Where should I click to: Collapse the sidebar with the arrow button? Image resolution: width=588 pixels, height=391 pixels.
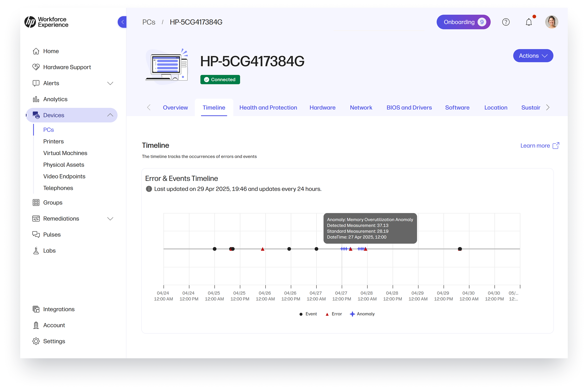122,22
